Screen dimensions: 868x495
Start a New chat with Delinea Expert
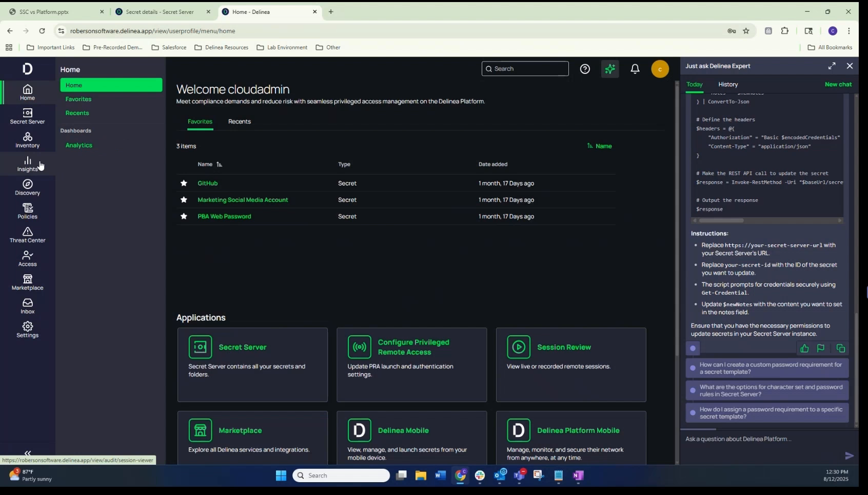coord(838,84)
